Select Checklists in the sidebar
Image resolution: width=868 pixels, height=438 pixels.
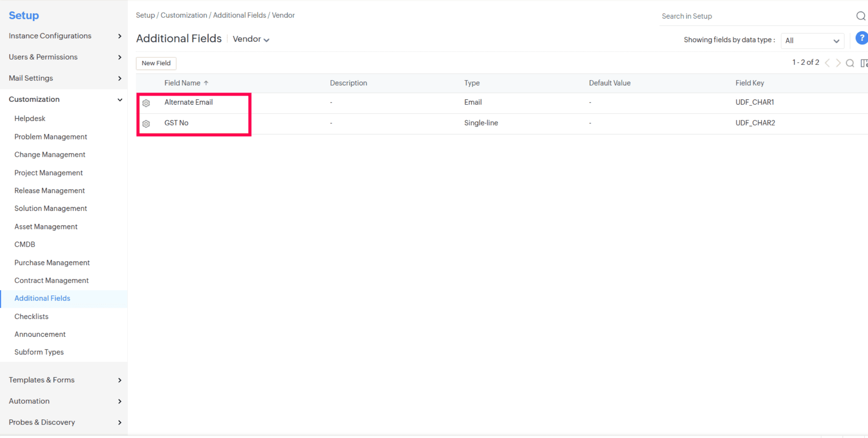[31, 316]
